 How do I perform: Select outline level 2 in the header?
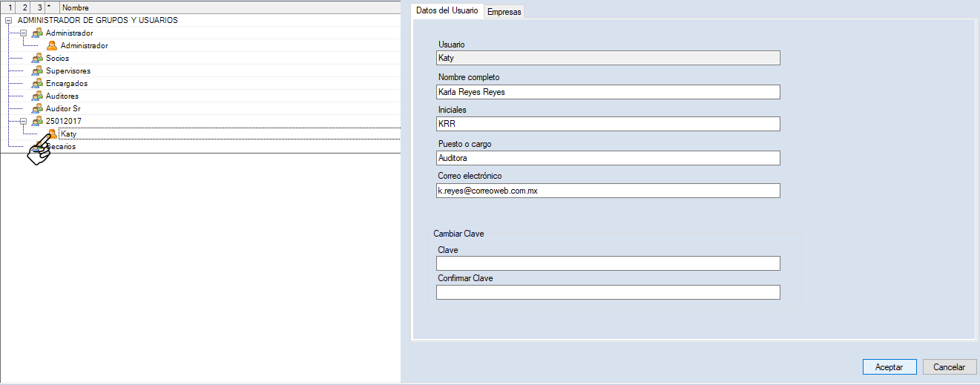coord(24,7)
